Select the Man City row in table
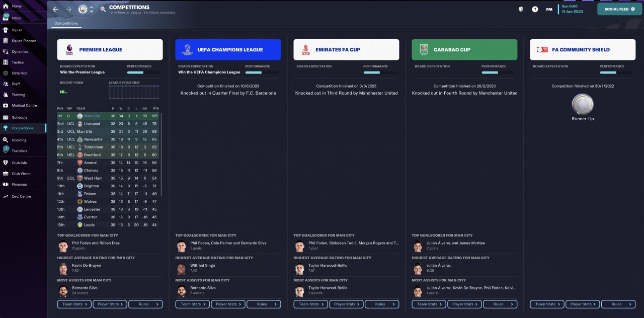 click(108, 116)
